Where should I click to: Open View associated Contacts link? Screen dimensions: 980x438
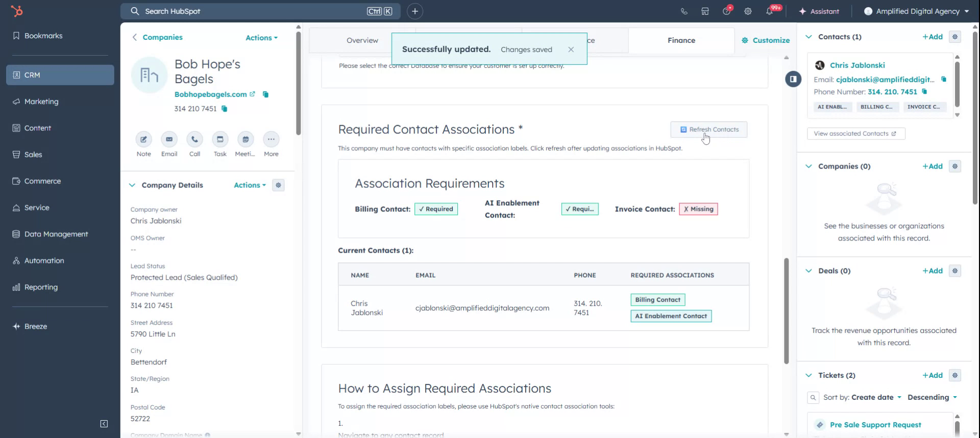(855, 134)
